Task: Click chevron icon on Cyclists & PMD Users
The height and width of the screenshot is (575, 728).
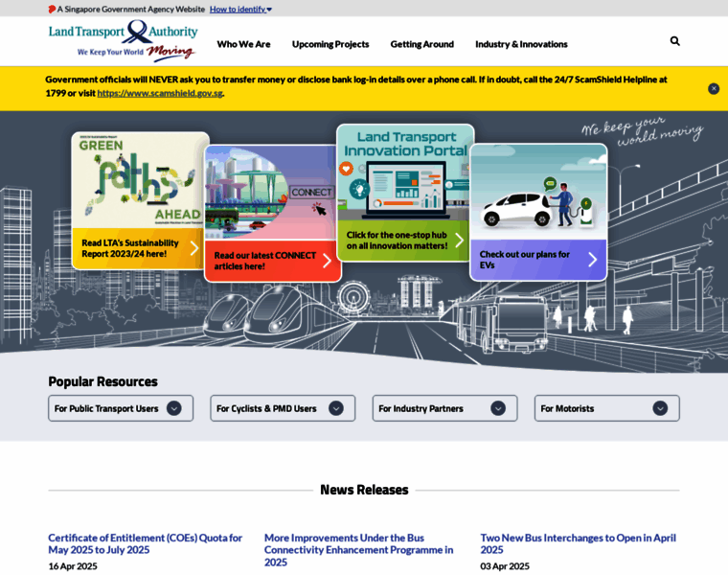Action: (x=336, y=408)
